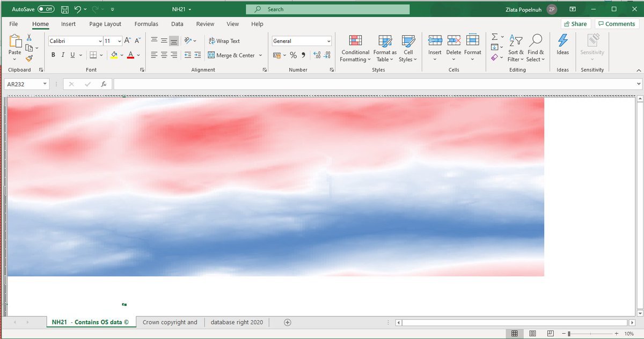This screenshot has height=339, width=644.
Task: Click the Save icon in title bar
Action: point(65,9)
